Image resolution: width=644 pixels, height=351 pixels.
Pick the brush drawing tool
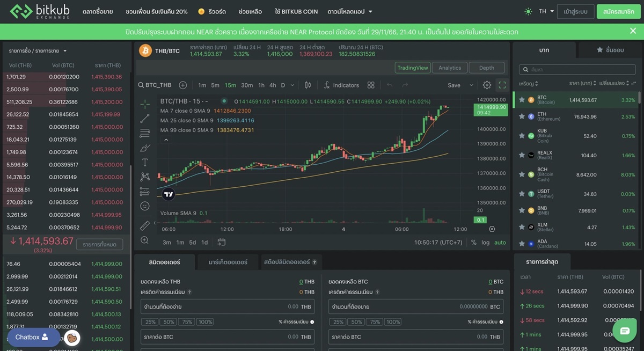(x=145, y=148)
